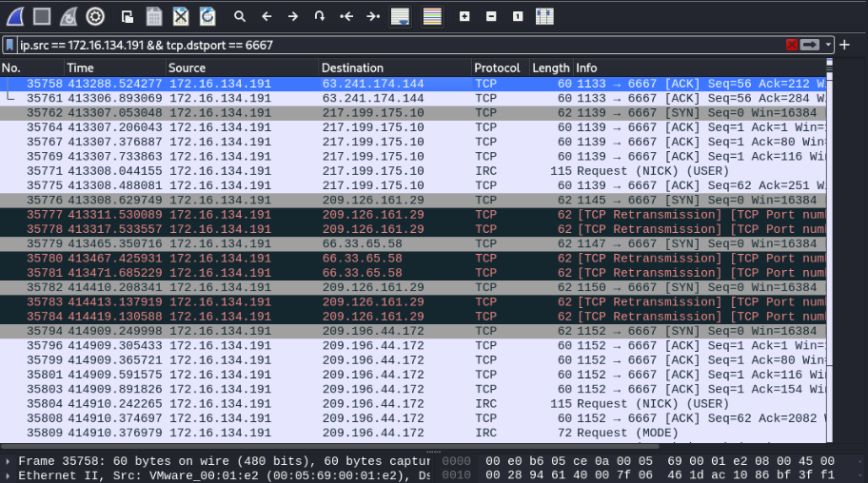Go to specified packet icon

(320, 16)
